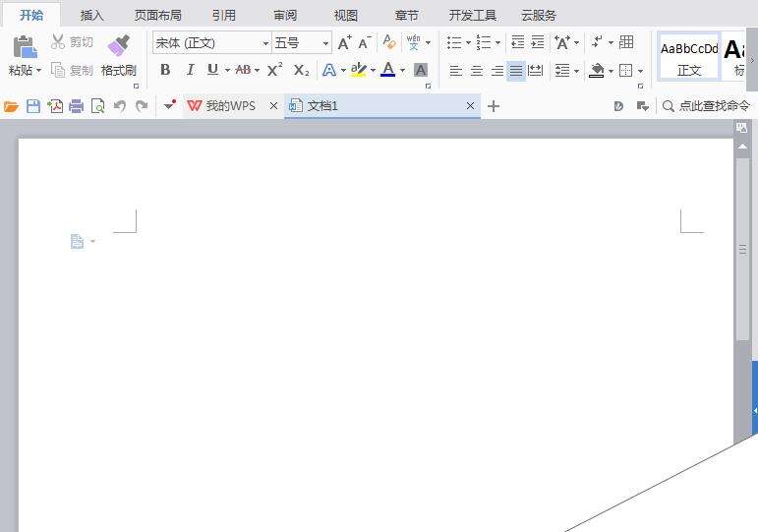This screenshot has height=532, width=758.
Task: Print the document with the printer icon
Action: pos(77,106)
